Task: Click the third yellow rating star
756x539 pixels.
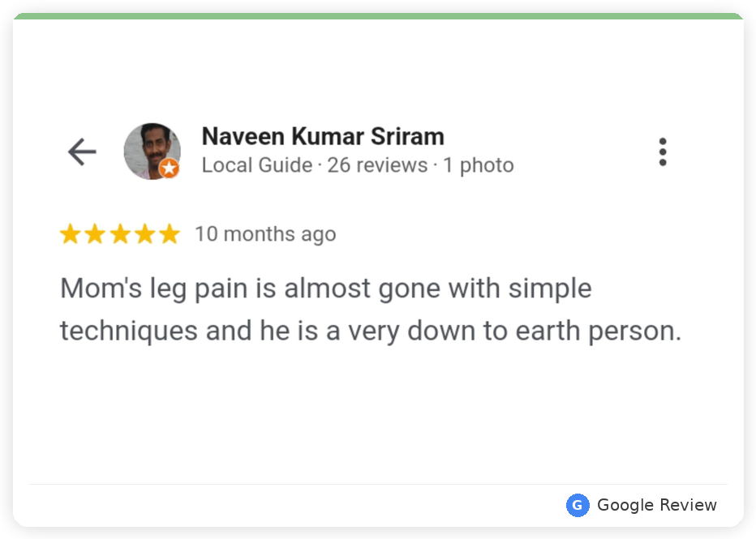Action: coord(120,234)
